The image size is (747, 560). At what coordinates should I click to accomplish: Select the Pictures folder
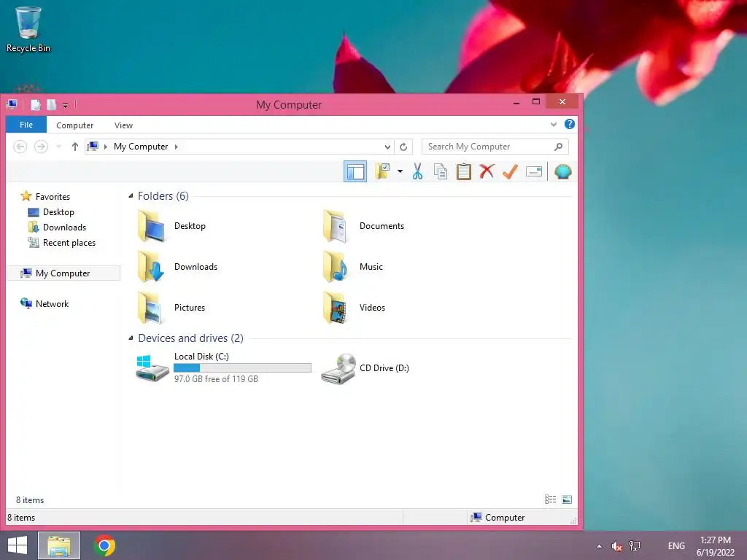[x=172, y=308]
